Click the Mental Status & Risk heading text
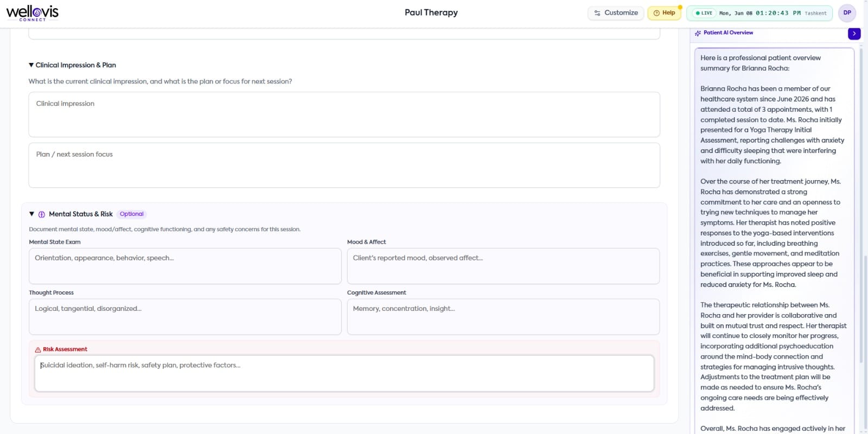 (x=81, y=214)
